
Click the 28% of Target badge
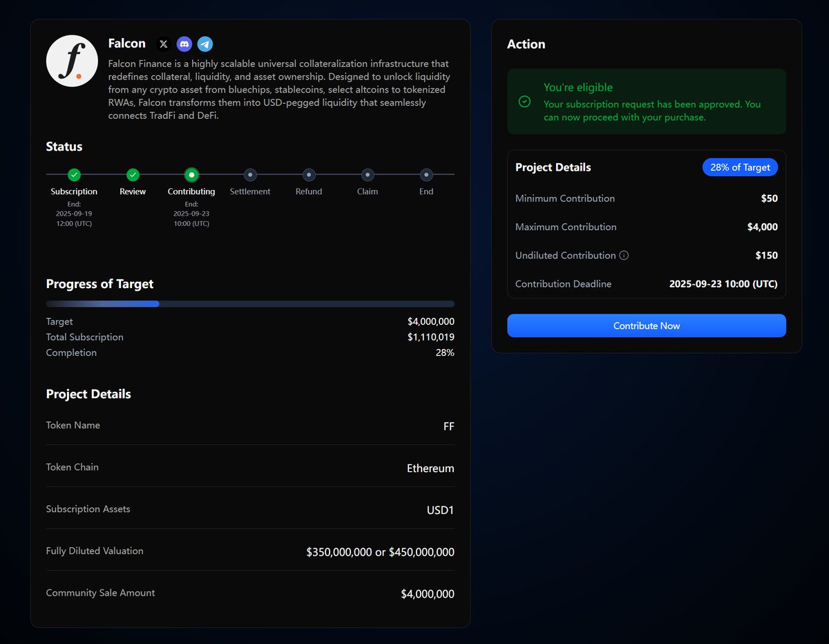(740, 167)
